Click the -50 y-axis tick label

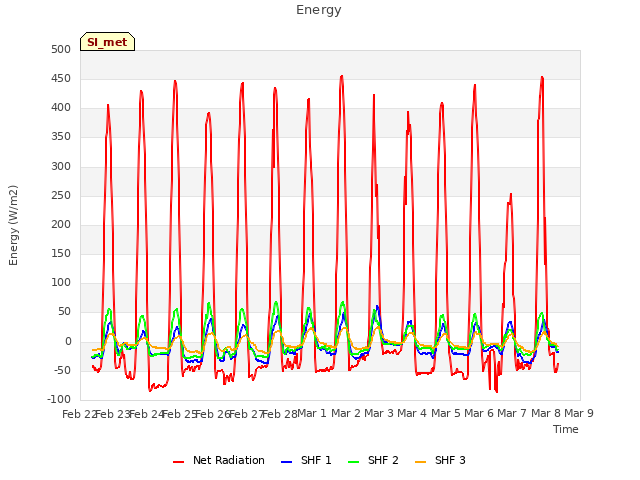[62, 370]
